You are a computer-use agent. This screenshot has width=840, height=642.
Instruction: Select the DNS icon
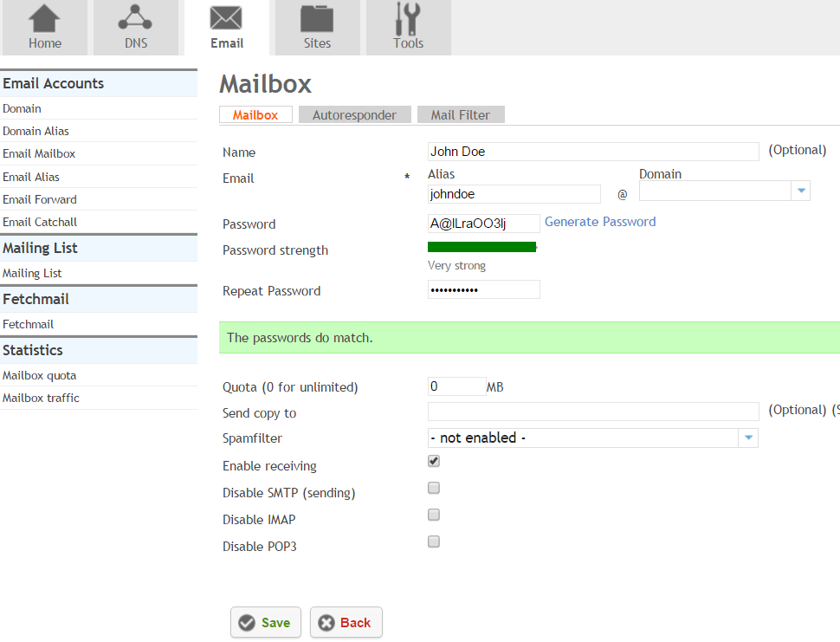[x=135, y=26]
